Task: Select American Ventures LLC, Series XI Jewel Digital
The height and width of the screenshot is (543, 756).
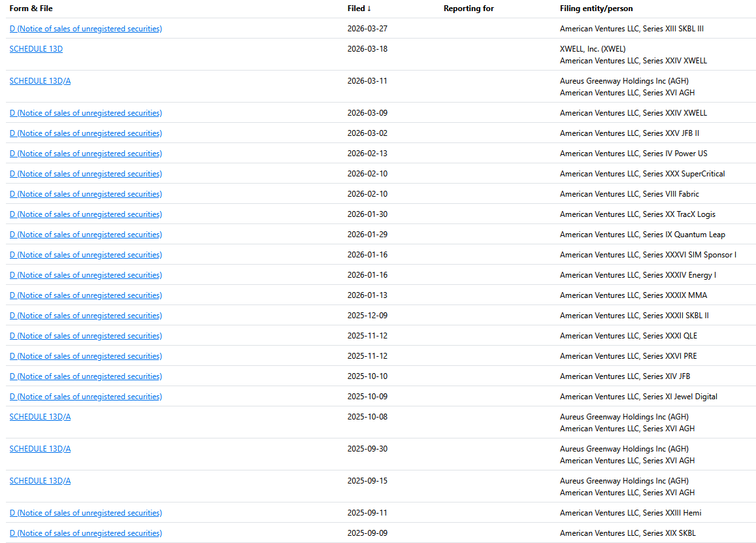Action: (x=638, y=397)
